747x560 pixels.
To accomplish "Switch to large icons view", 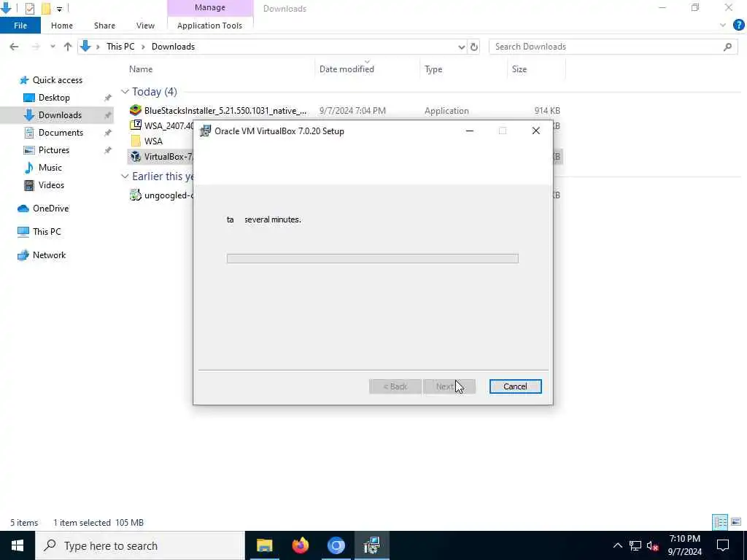I will 737,522.
